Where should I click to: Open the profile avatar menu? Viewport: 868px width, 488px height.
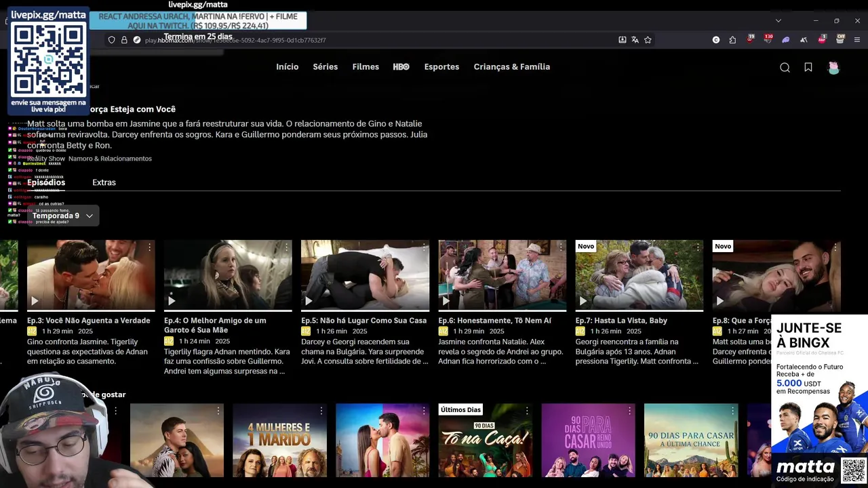click(833, 67)
